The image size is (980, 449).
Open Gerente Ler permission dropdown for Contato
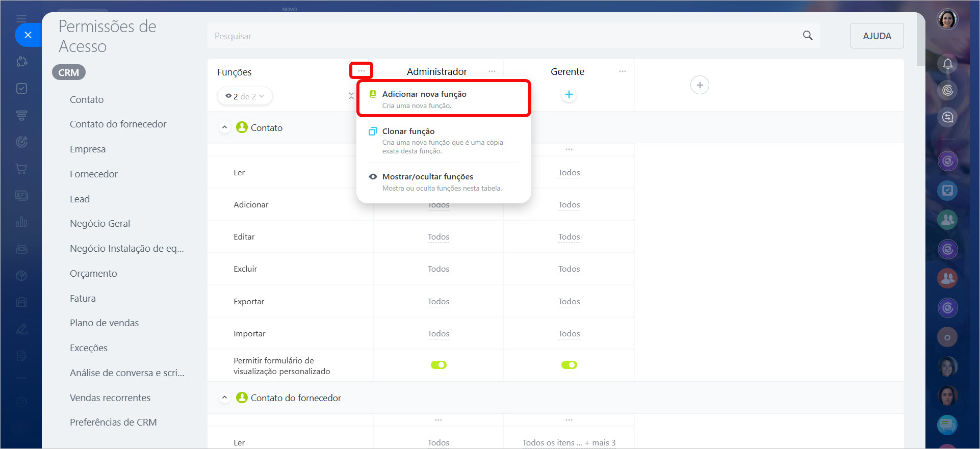569,173
